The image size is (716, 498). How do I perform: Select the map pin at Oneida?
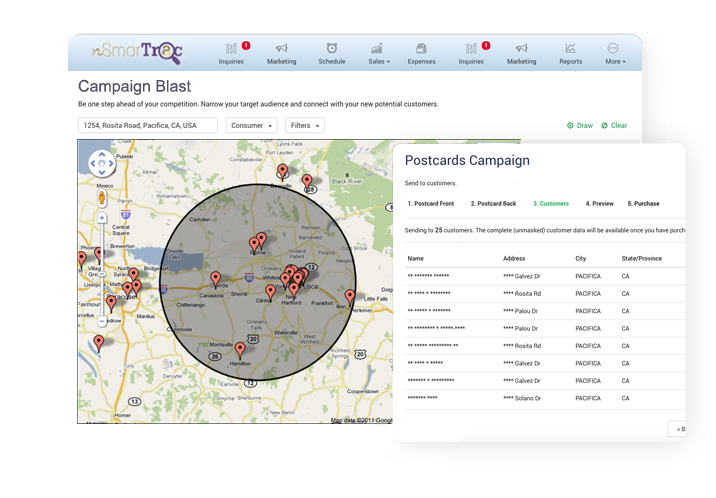click(216, 279)
